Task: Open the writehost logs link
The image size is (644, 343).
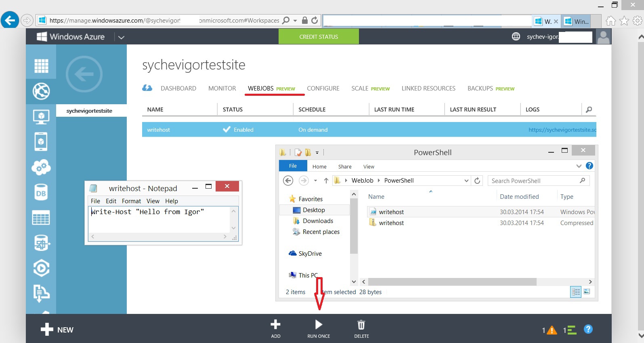Action: pos(562,130)
